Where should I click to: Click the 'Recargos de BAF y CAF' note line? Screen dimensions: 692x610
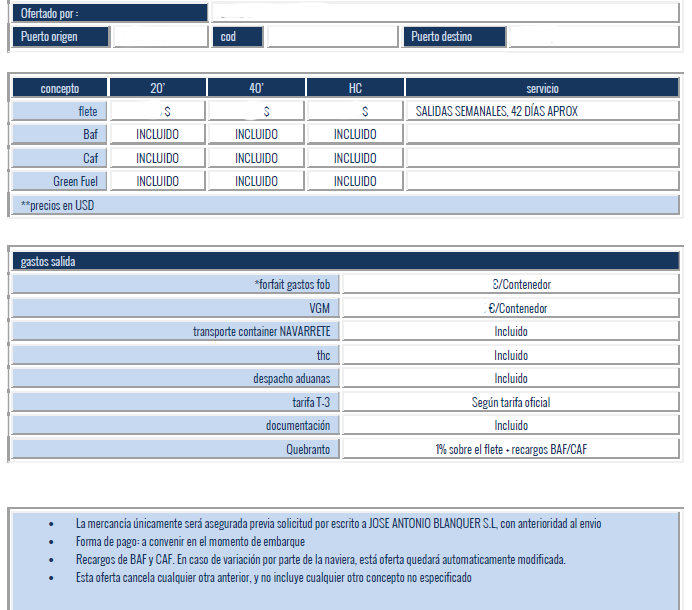(320, 559)
